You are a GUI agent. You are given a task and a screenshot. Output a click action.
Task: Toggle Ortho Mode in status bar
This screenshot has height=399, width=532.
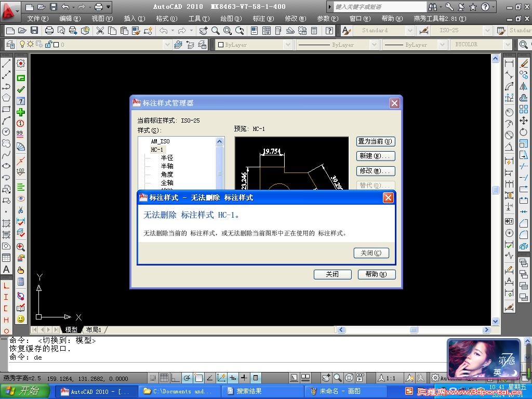176,378
